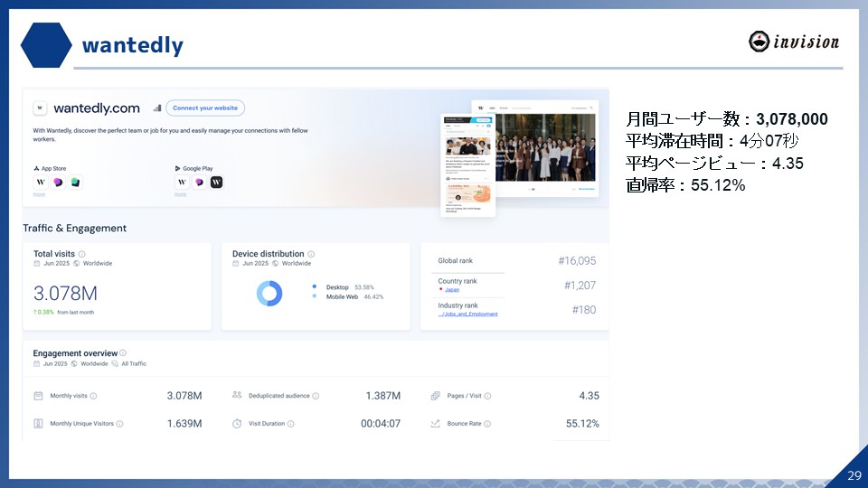Click the info icon beside Monthly visits

point(93,396)
